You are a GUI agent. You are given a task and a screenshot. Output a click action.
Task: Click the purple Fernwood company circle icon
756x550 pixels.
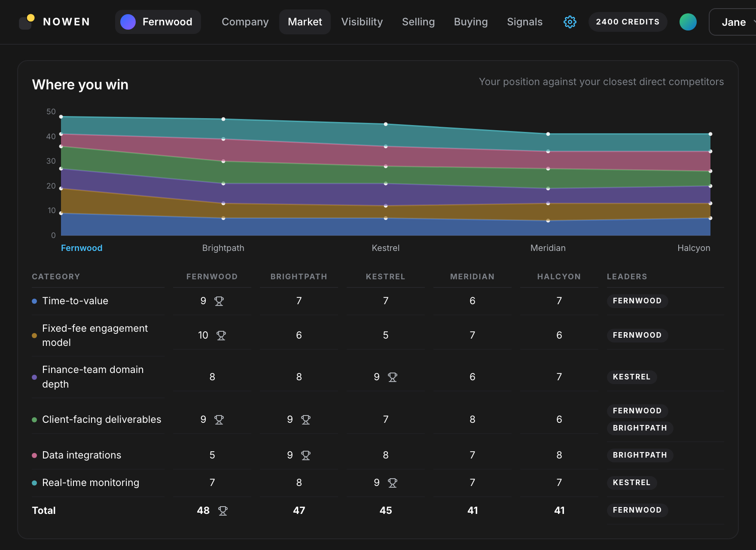pyautogui.click(x=128, y=22)
